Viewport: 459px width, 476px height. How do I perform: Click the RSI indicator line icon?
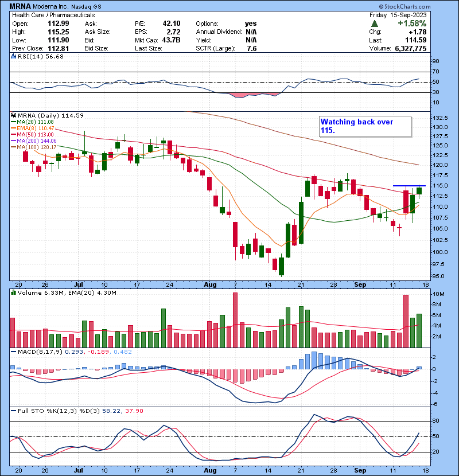tap(13, 56)
